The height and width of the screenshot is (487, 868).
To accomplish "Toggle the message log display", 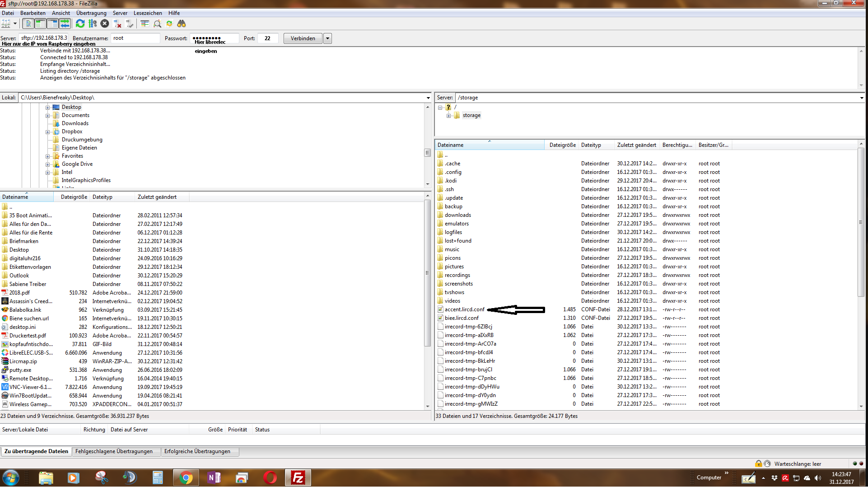I will (28, 23).
